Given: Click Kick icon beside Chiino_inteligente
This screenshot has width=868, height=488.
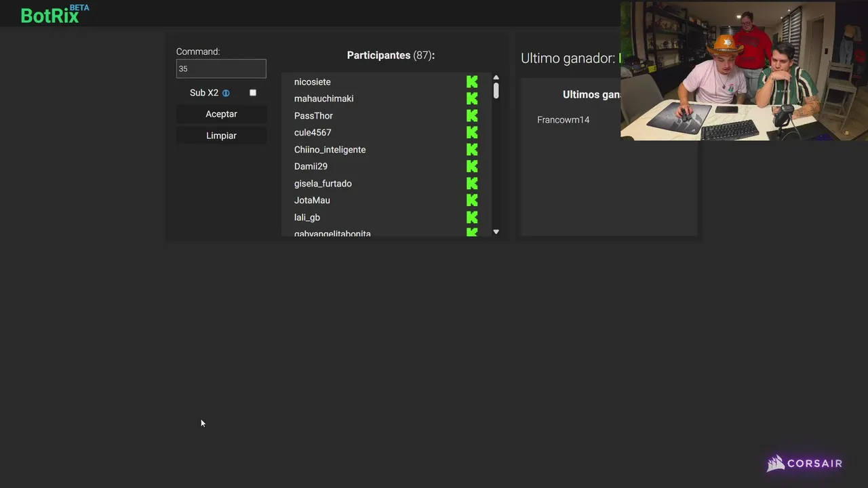Looking at the screenshot, I should [472, 150].
